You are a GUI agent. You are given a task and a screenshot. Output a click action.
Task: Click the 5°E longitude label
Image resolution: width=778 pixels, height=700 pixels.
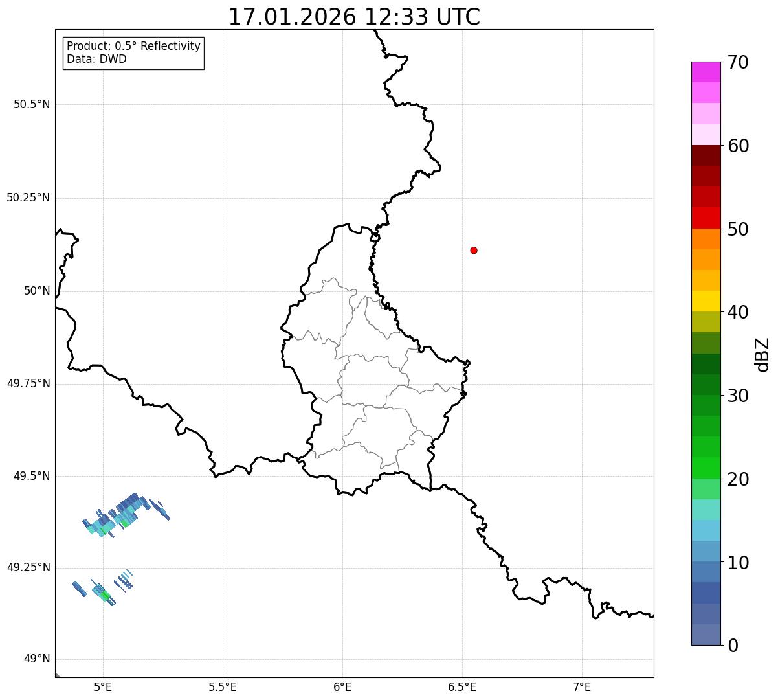click(103, 686)
